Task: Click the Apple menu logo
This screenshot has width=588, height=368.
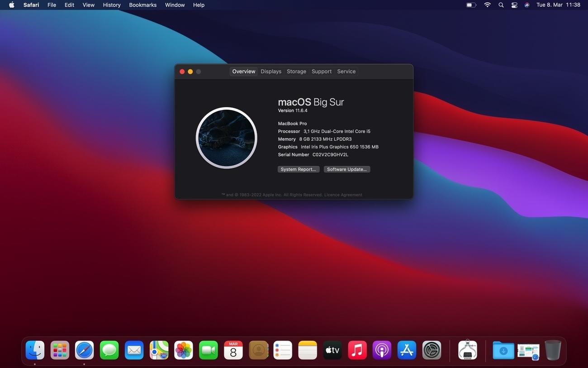Action: [11, 5]
